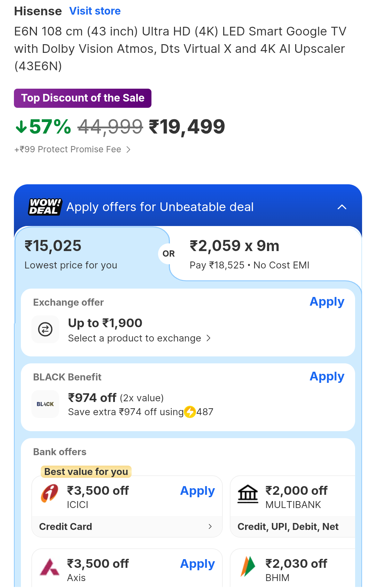
Task: Select the BLACK benefit logo icon
Action: (45, 404)
